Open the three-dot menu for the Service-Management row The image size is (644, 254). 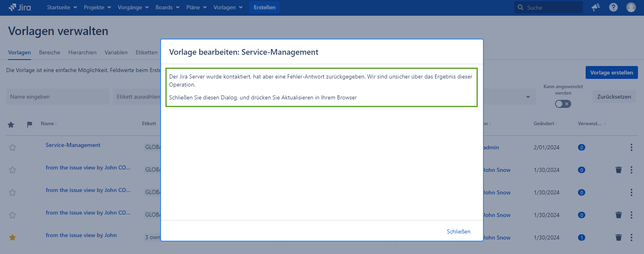[x=631, y=147]
